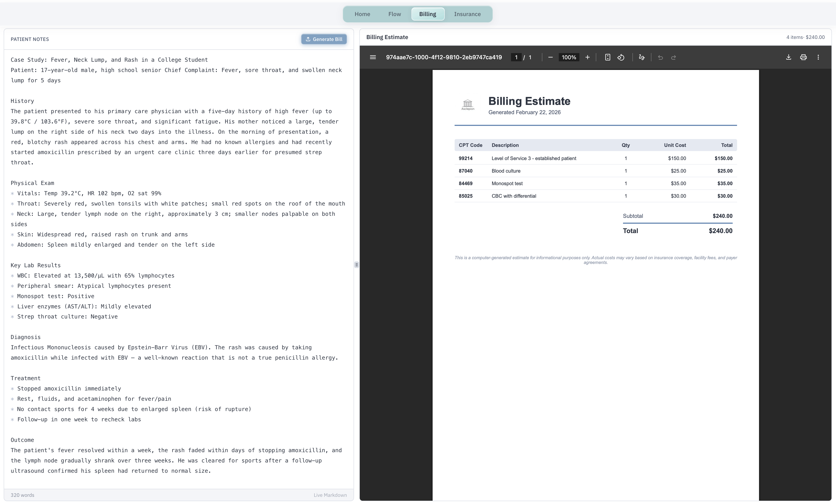Click the fit to page icon
This screenshot has width=836, height=504.
pos(607,57)
